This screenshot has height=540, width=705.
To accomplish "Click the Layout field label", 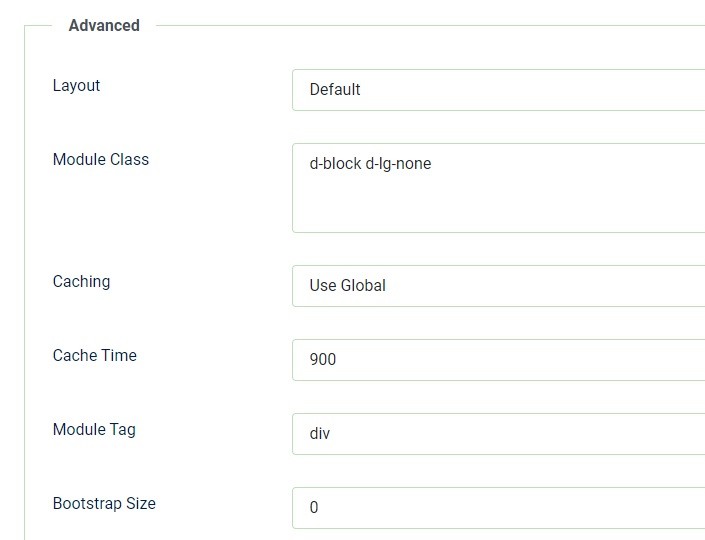I will (x=76, y=86).
